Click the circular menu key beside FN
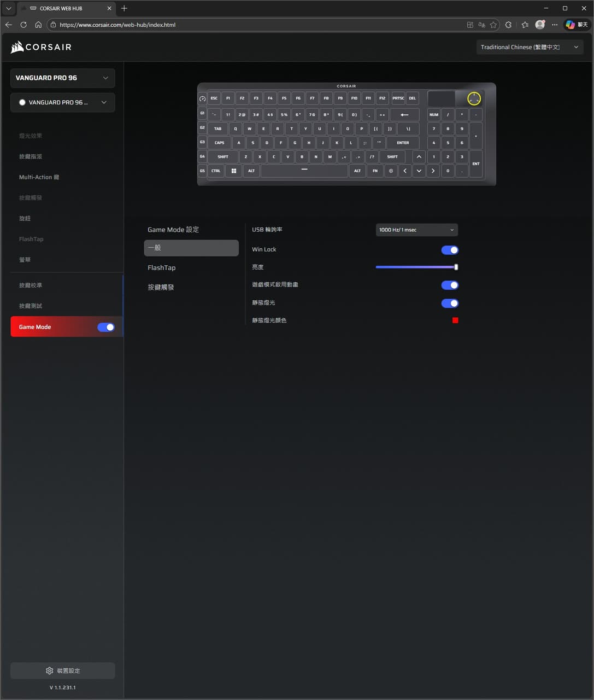Viewport: 594px width, 700px height. click(391, 171)
